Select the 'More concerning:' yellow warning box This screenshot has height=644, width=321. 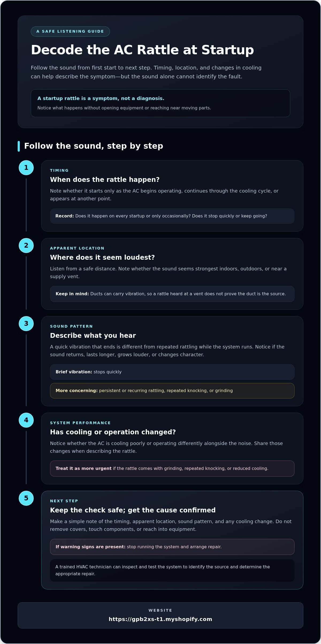[172, 391]
